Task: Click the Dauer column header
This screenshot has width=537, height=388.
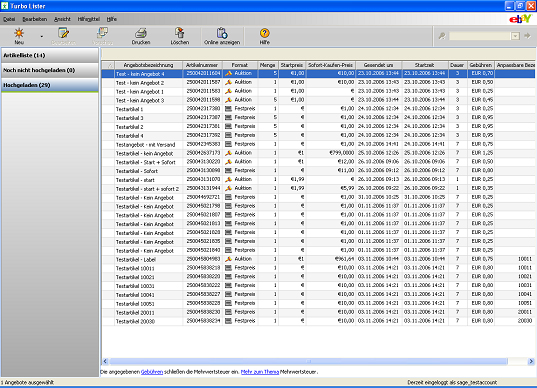Action: [x=457, y=65]
